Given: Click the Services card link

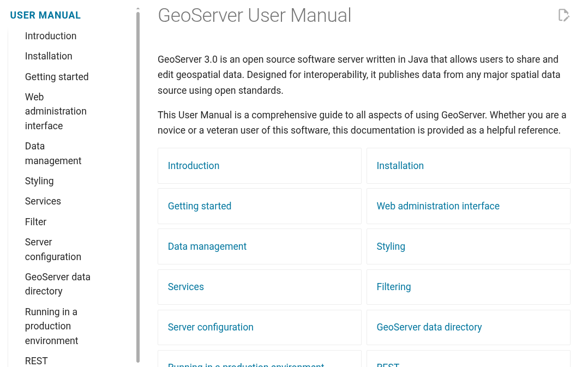Looking at the screenshot, I should pos(185,287).
